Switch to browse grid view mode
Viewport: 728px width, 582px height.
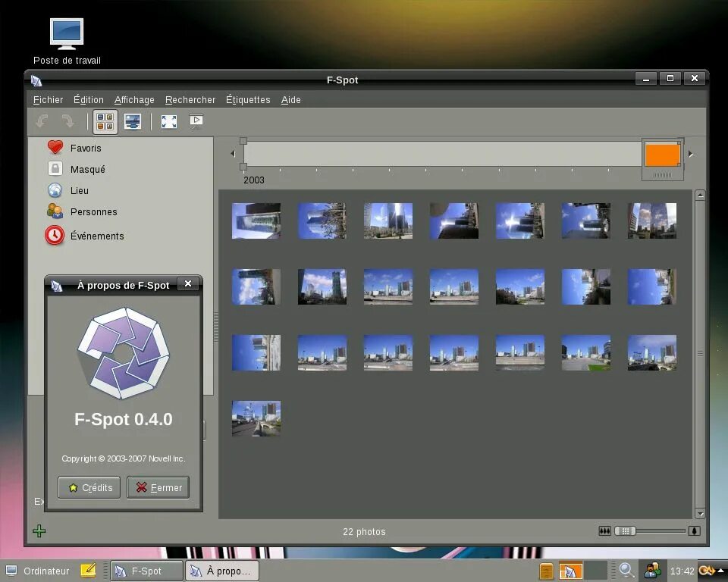[105, 121]
